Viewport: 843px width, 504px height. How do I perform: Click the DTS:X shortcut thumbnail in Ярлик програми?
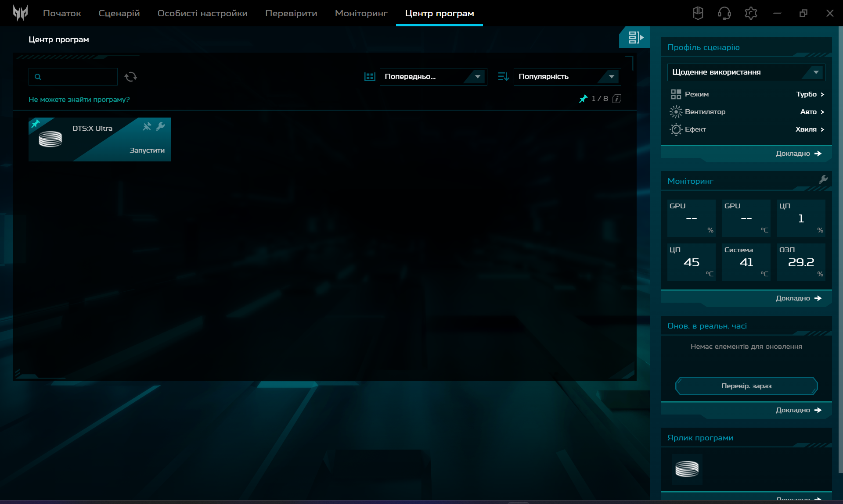687,469
